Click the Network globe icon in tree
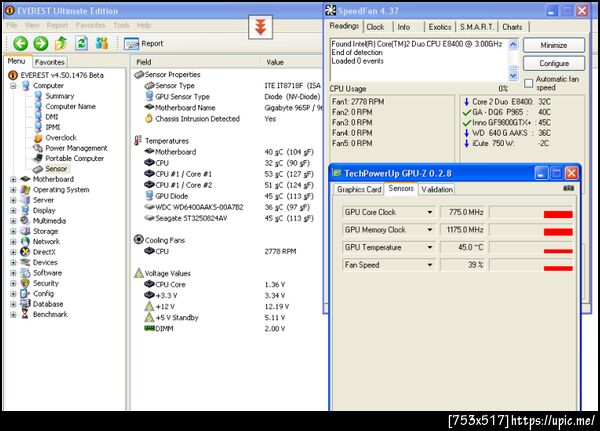Image resolution: width=600 pixels, height=431 pixels. 25,242
